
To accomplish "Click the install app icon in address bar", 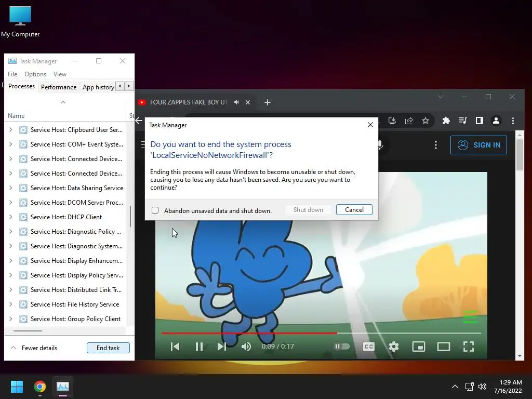I will coord(392,121).
